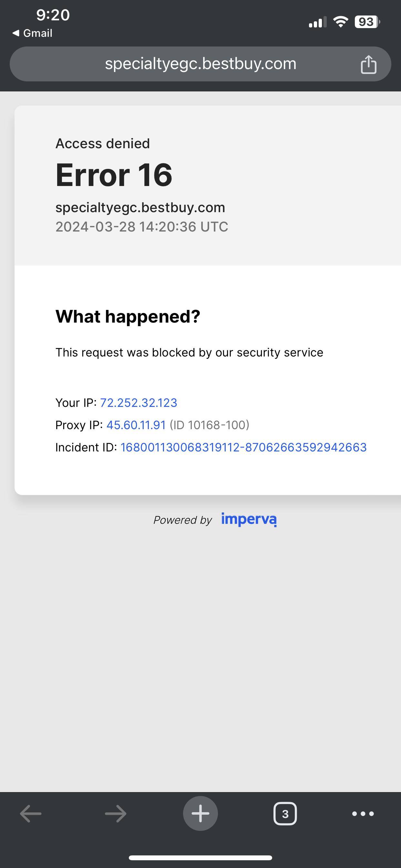Return to the Gmail app
Screen dimensions: 401x868
(x=33, y=33)
